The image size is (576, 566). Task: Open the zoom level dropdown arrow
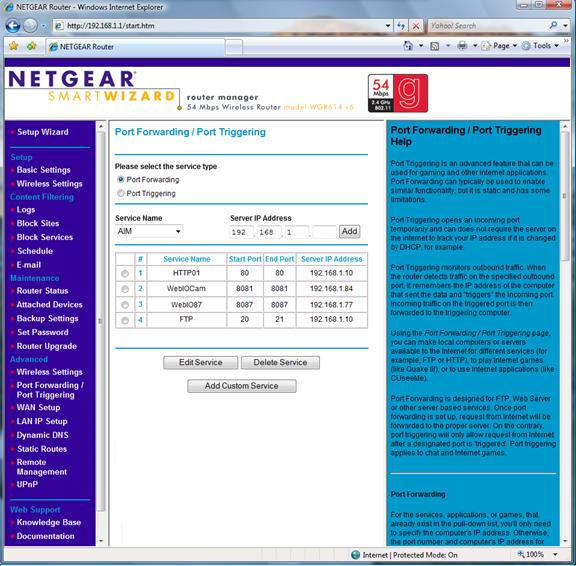[555, 554]
